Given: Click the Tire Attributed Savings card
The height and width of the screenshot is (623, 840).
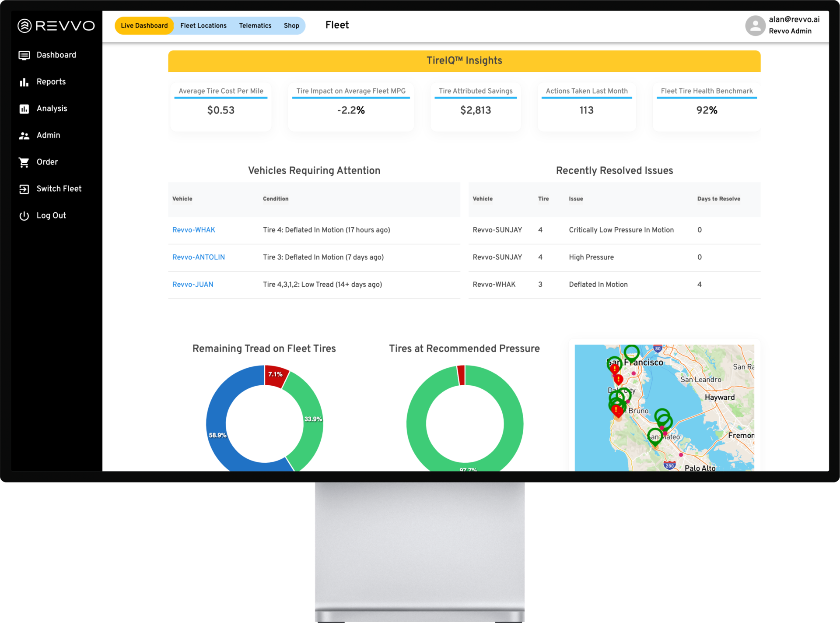Looking at the screenshot, I should click(476, 107).
